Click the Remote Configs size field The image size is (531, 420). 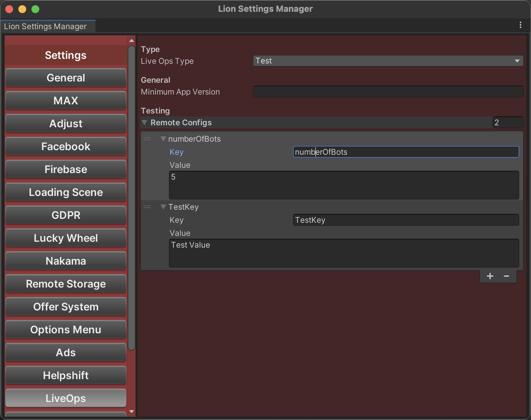(507, 123)
